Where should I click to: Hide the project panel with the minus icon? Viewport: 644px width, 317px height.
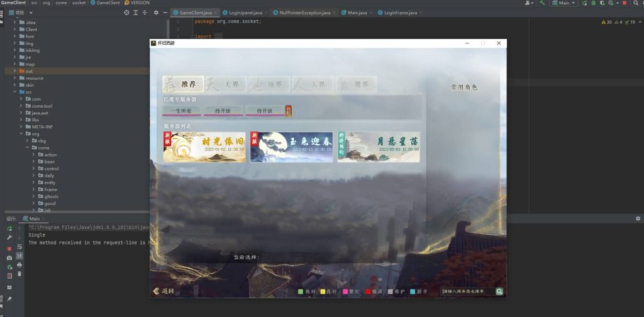(165, 13)
